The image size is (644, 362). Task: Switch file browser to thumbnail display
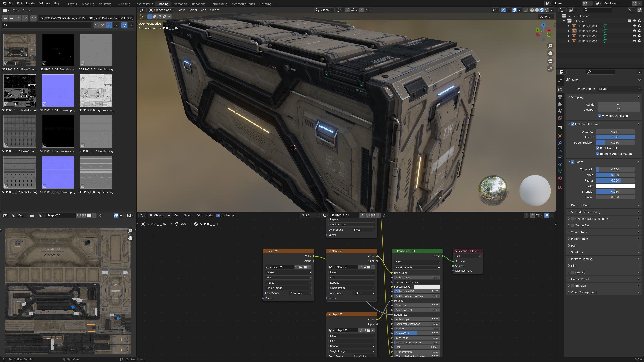coord(109,25)
